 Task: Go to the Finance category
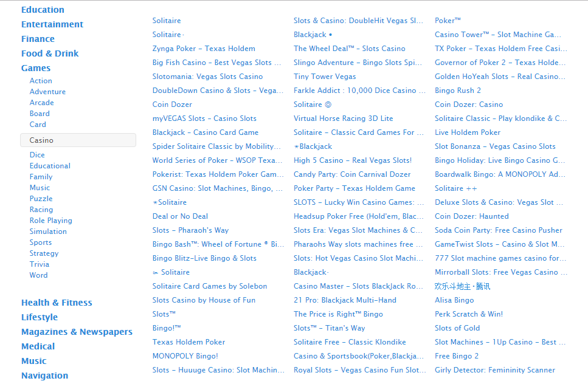point(38,39)
